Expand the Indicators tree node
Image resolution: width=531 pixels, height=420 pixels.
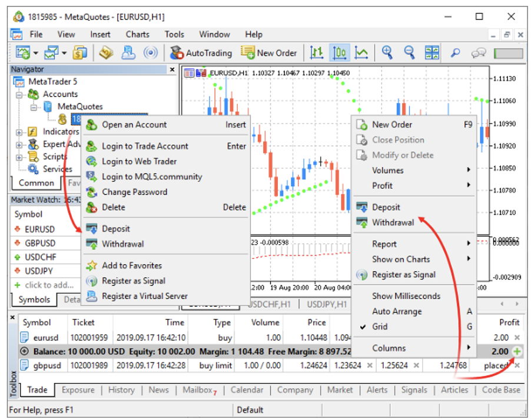pos(19,132)
